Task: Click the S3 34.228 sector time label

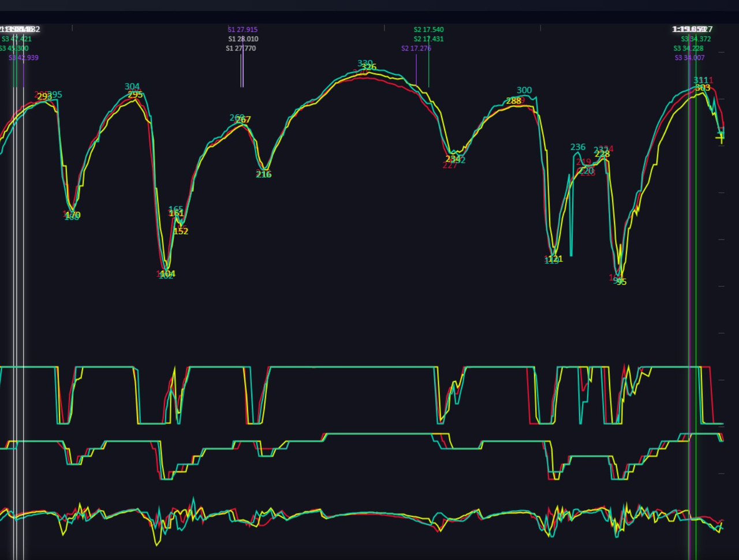Action: 688,48
